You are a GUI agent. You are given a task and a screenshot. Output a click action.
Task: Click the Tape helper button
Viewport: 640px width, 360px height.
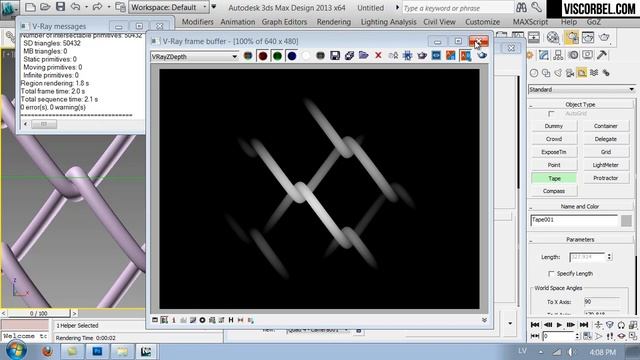554,178
